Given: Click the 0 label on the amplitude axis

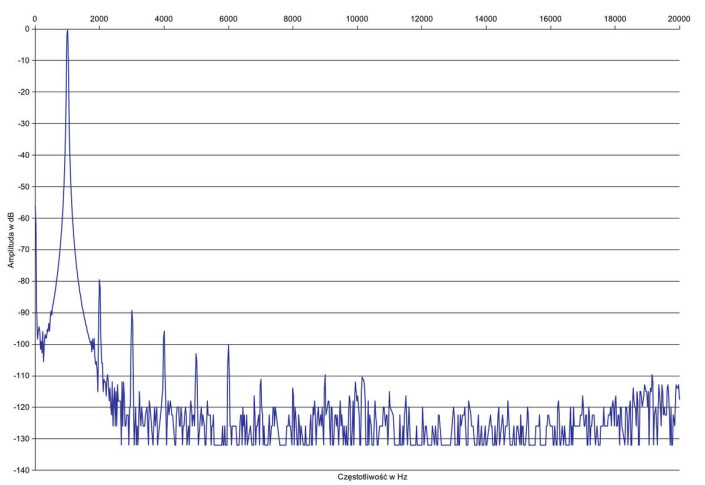Looking at the screenshot, I should [x=27, y=29].
